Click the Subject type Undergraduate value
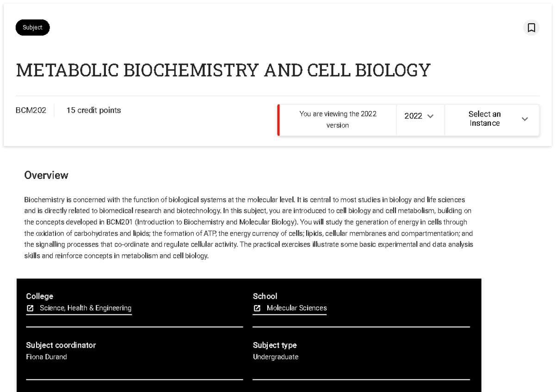 [276, 357]
